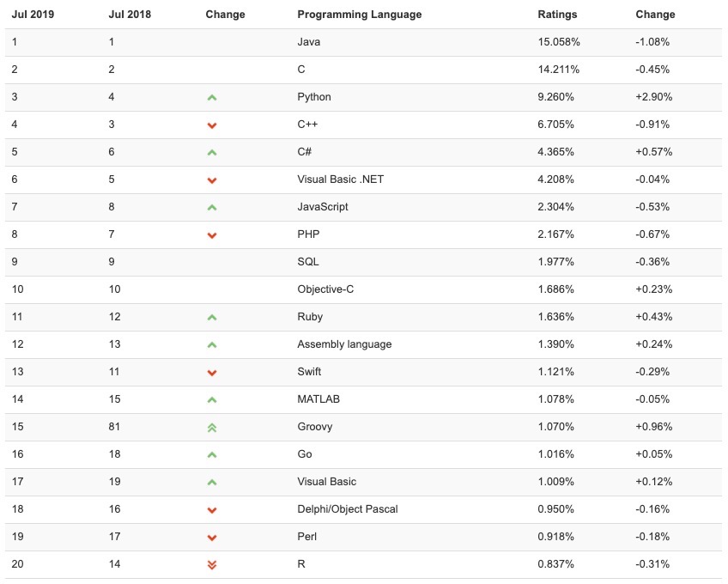Click Python's 9.260% rating value
The width and height of the screenshot is (728, 584).
(x=555, y=97)
